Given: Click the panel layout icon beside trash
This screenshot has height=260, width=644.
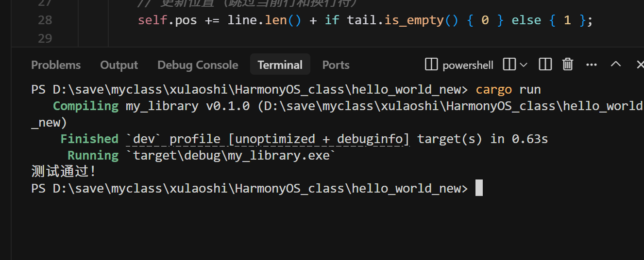Looking at the screenshot, I should [x=545, y=64].
